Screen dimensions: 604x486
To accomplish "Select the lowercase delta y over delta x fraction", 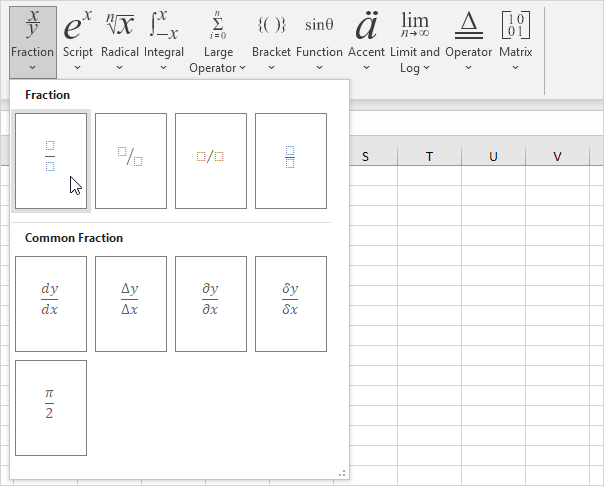I will [291, 303].
